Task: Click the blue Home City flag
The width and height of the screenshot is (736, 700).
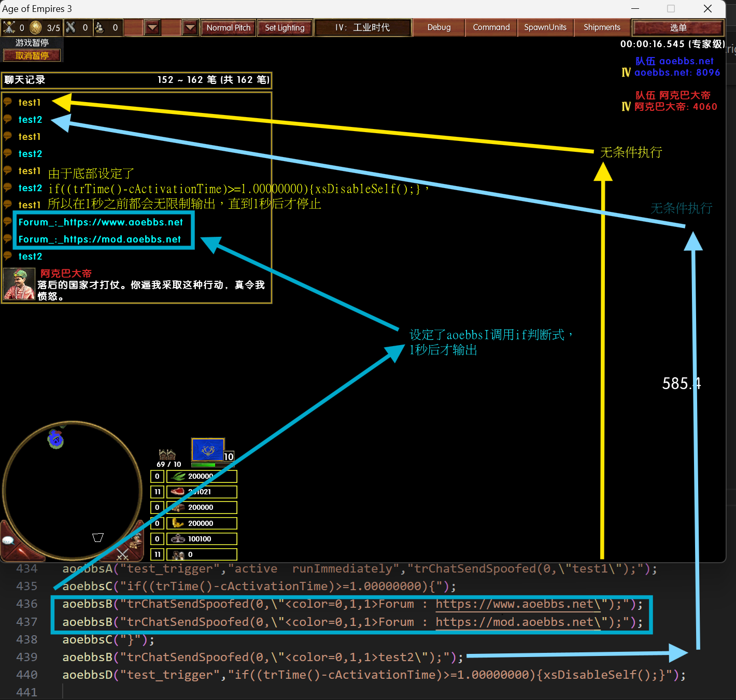Action: pos(208,450)
